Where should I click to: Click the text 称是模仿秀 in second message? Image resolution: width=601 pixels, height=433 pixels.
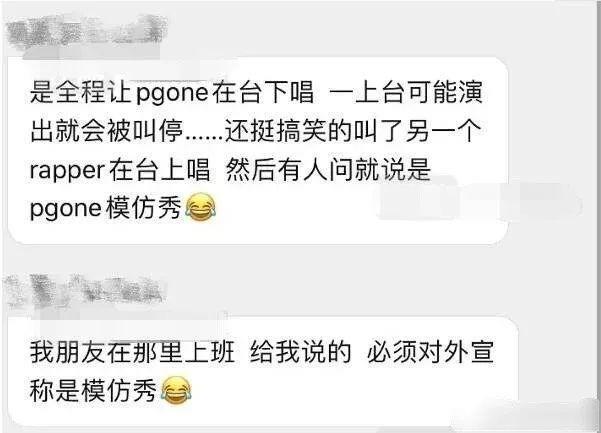93,391
